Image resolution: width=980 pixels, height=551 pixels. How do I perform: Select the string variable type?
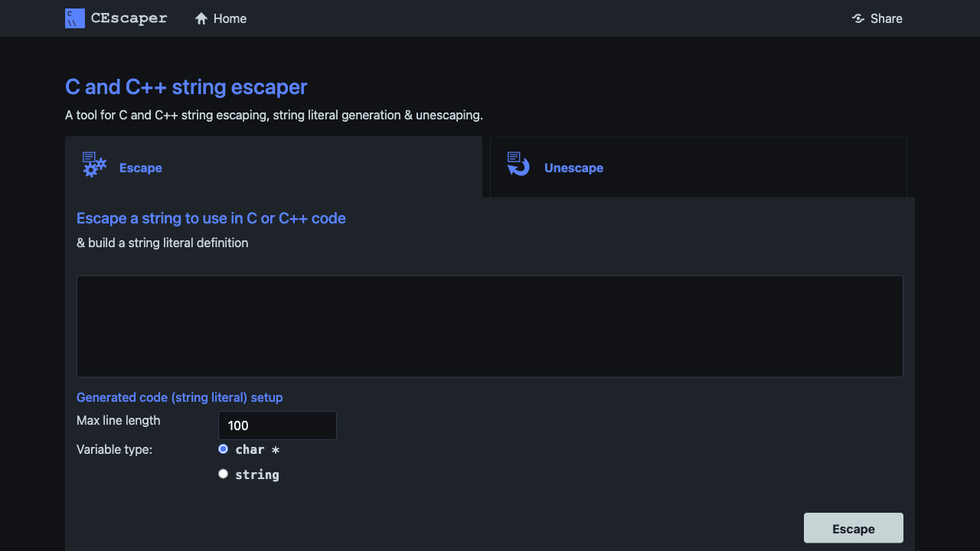coord(223,474)
